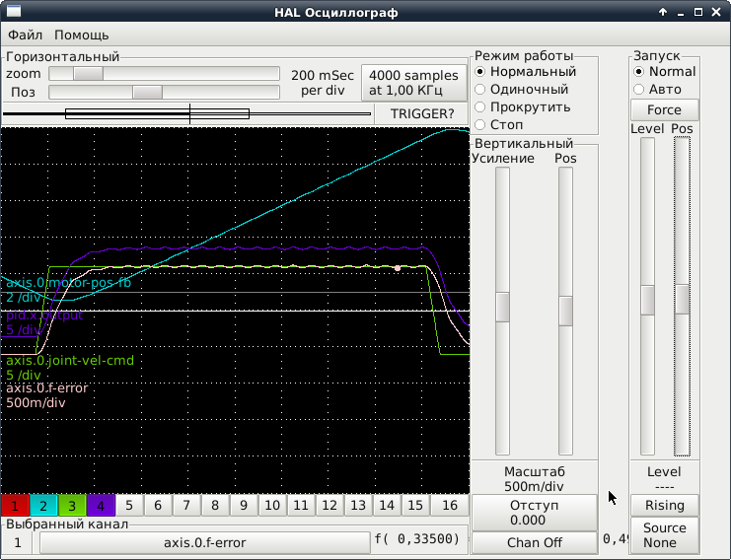This screenshot has height=560, width=731.
Task: Select channel 14 button
Action: pos(387,506)
